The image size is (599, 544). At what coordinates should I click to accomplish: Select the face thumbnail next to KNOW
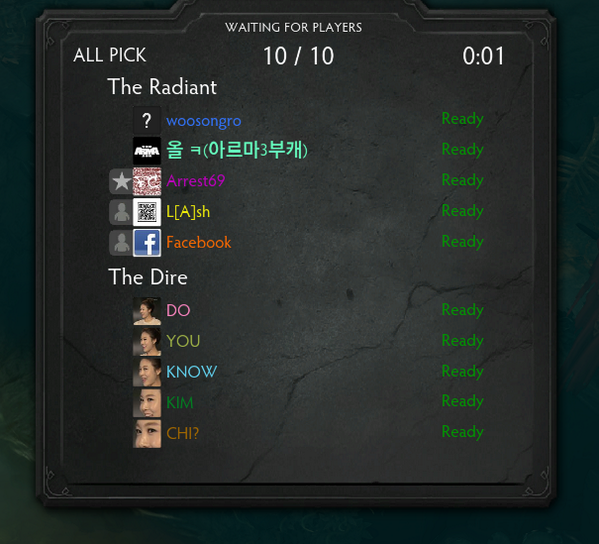(147, 372)
